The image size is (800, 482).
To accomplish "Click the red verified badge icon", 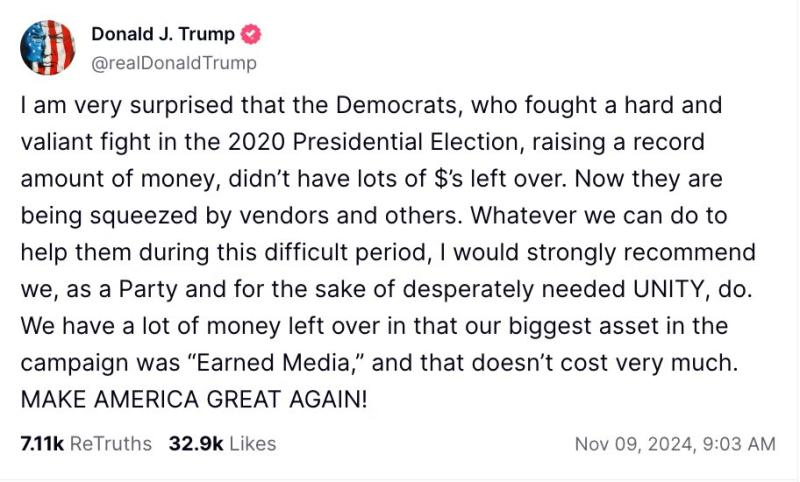I will click(252, 34).
